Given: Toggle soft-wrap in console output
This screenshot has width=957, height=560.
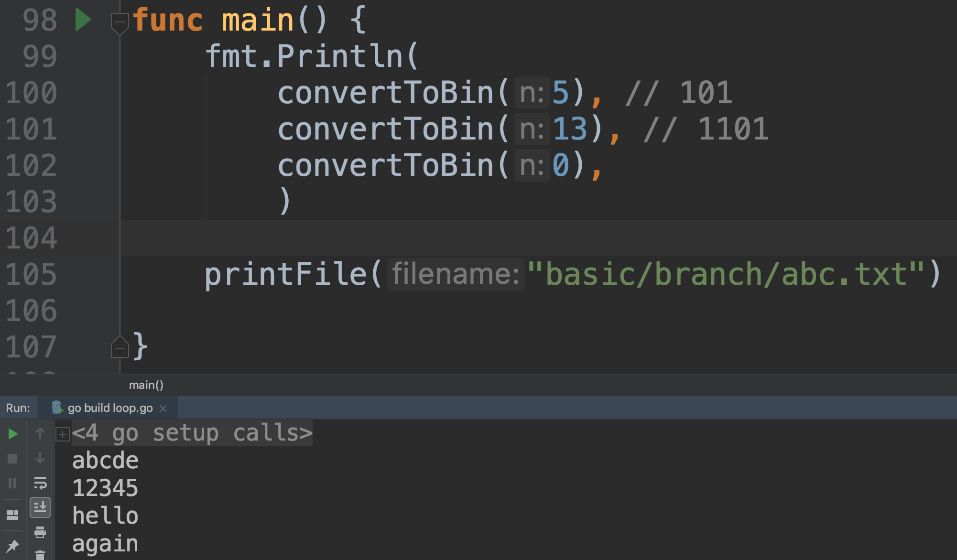Looking at the screenshot, I should tap(40, 483).
